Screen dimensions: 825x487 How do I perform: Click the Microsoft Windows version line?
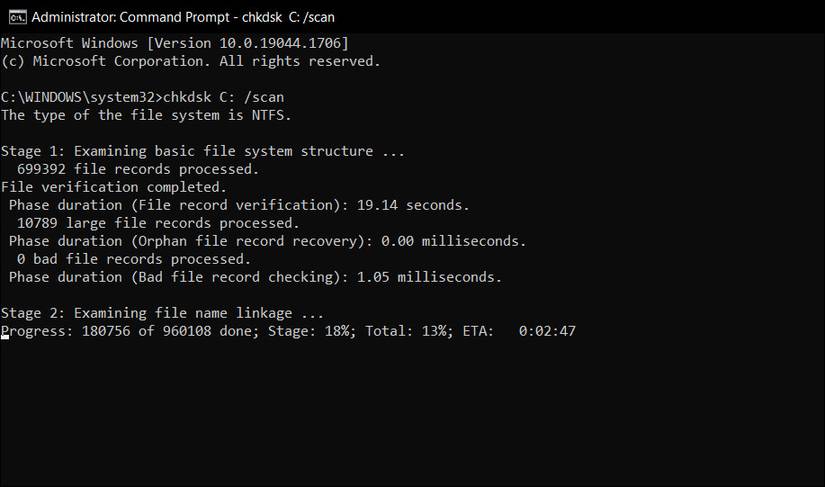click(175, 43)
